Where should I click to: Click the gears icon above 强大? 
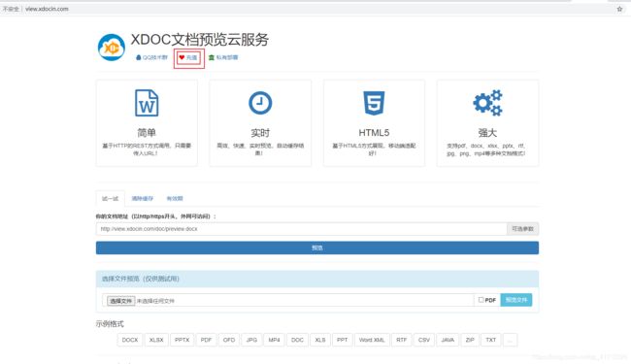tap(487, 103)
